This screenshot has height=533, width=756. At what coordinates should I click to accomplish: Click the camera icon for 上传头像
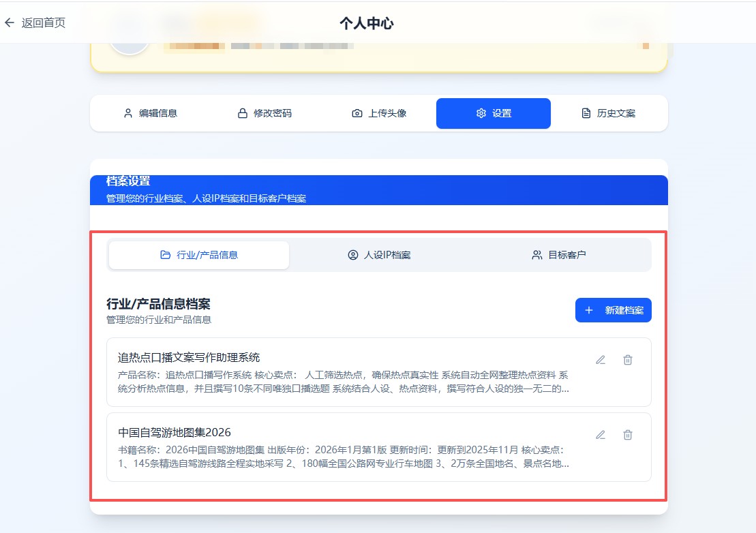coord(357,113)
